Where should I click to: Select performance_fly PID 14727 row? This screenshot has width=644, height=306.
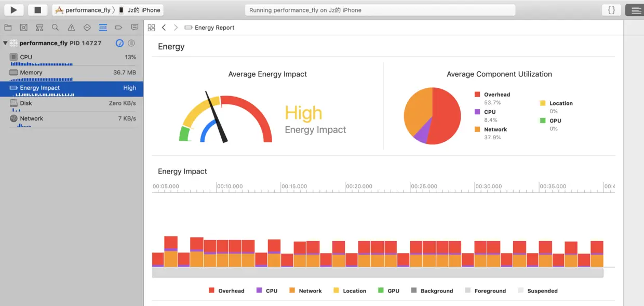click(x=72, y=43)
